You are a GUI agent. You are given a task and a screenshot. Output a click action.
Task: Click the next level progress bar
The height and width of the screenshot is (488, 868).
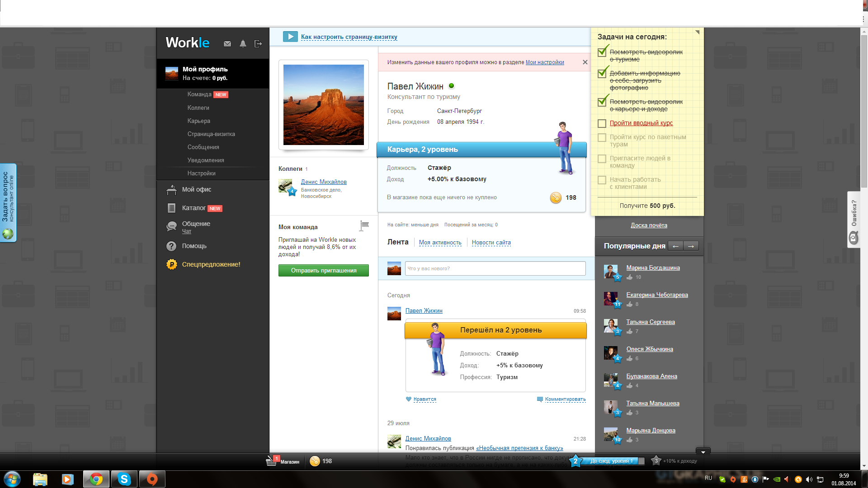(612, 461)
